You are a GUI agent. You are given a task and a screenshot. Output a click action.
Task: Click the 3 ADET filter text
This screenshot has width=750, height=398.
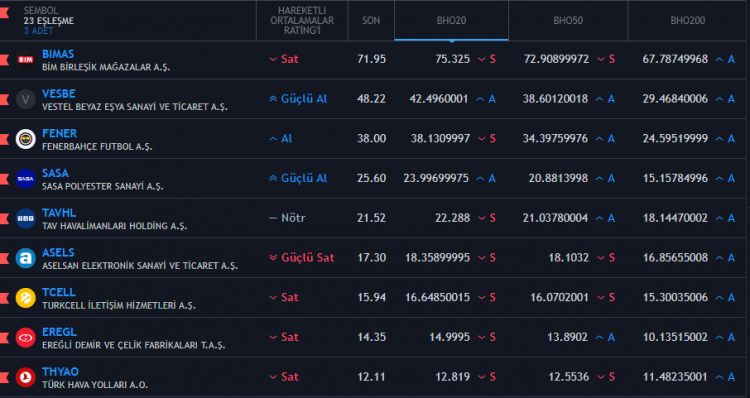coord(39,31)
